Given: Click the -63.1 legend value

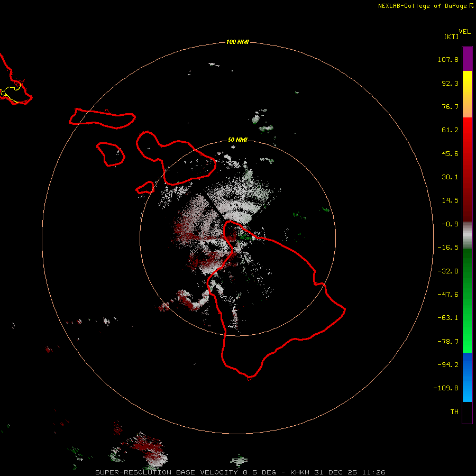Looking at the screenshot, I should pyautogui.click(x=448, y=318).
